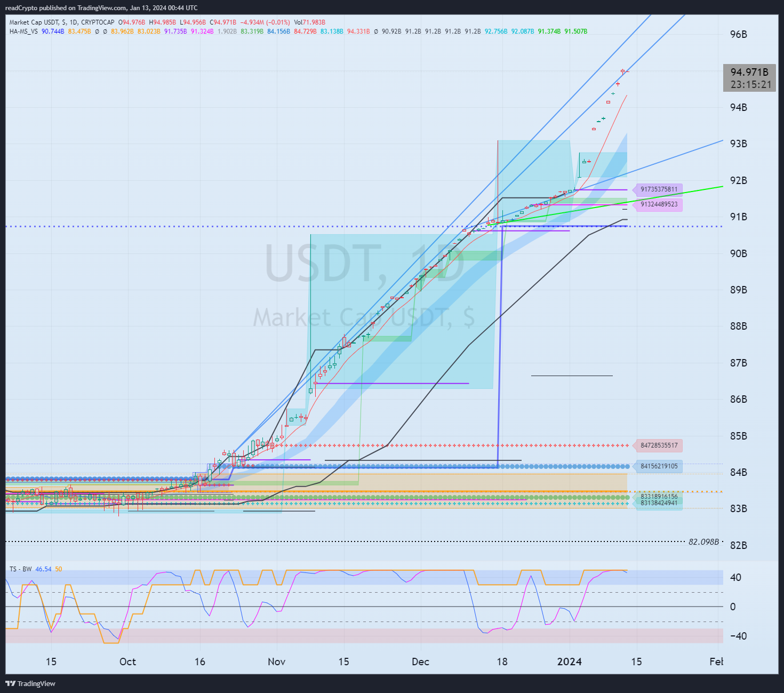Click the 83318916156 price level tag

(659, 497)
